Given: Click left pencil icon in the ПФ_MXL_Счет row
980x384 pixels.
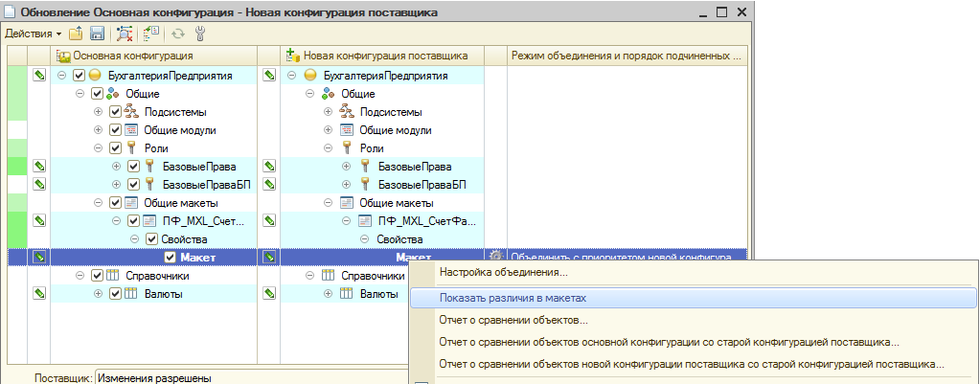Looking at the screenshot, I should pyautogui.click(x=38, y=220).
